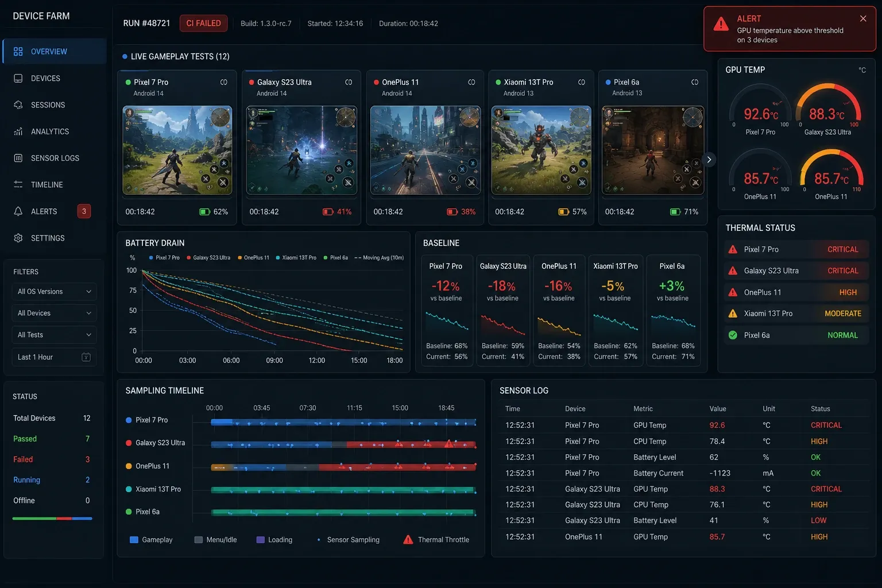Click the Failed devices count in Status
This screenshot has width=882, height=588.
click(87, 459)
